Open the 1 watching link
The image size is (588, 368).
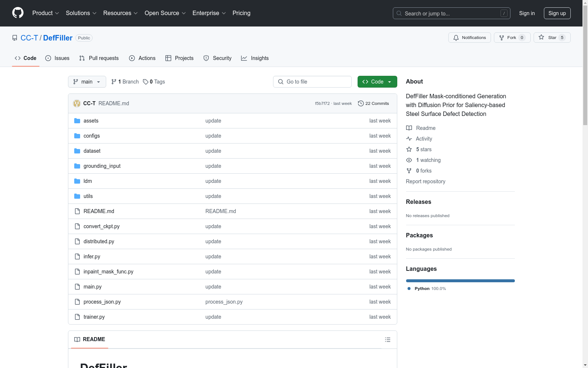pyautogui.click(x=428, y=160)
